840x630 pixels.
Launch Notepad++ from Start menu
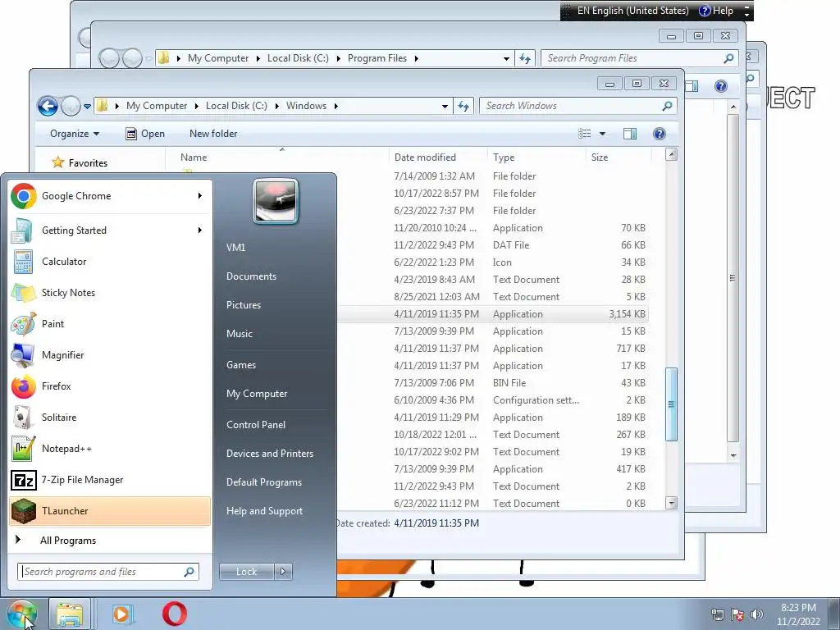click(110, 449)
